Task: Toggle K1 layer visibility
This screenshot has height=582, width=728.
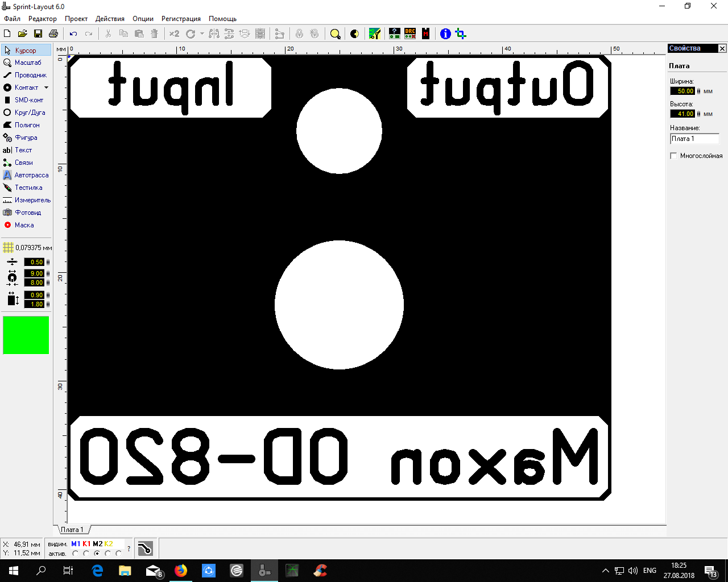Action: pyautogui.click(x=86, y=544)
